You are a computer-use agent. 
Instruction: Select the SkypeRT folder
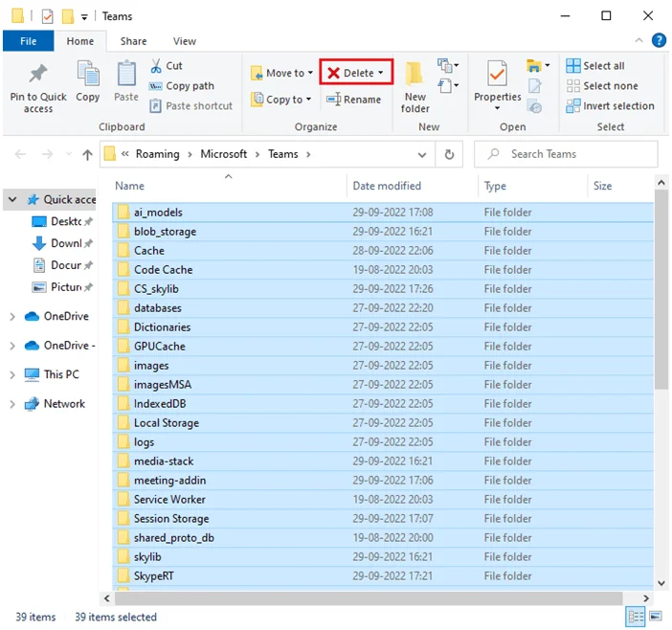(383, 576)
